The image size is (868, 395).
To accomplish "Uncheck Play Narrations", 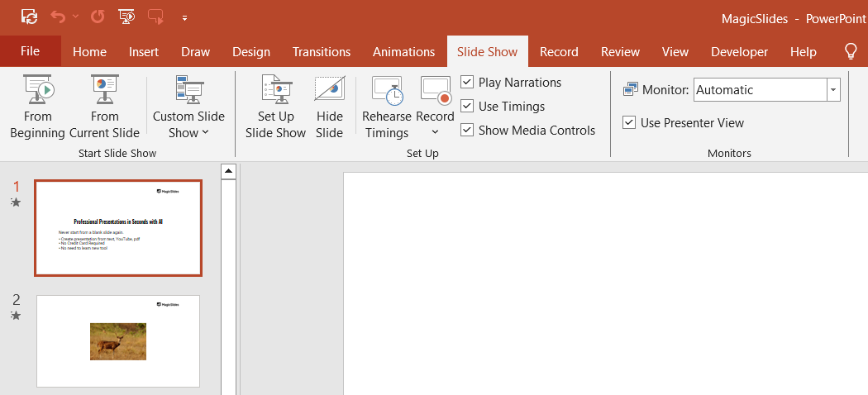I will click(468, 83).
